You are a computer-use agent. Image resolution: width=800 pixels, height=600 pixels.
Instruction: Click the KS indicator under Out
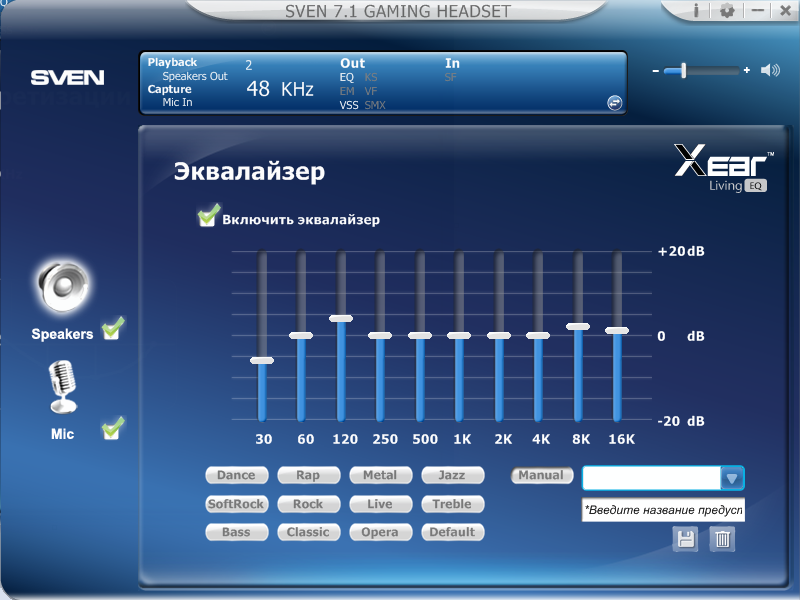371,77
